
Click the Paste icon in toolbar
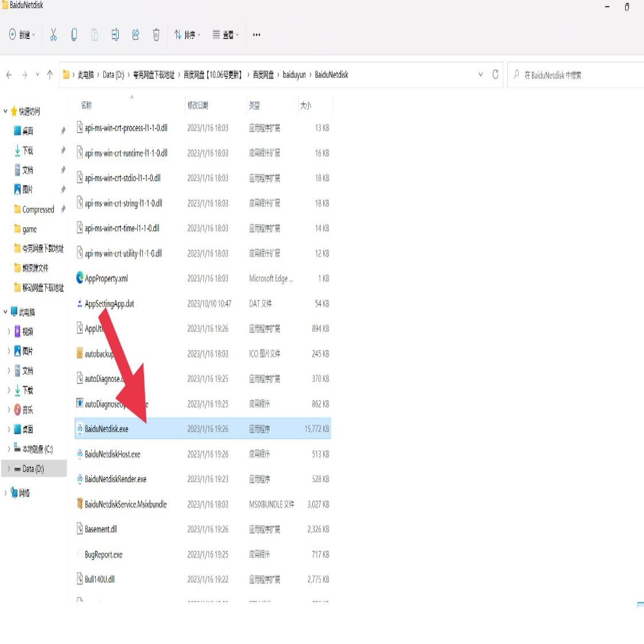pyautogui.click(x=95, y=35)
